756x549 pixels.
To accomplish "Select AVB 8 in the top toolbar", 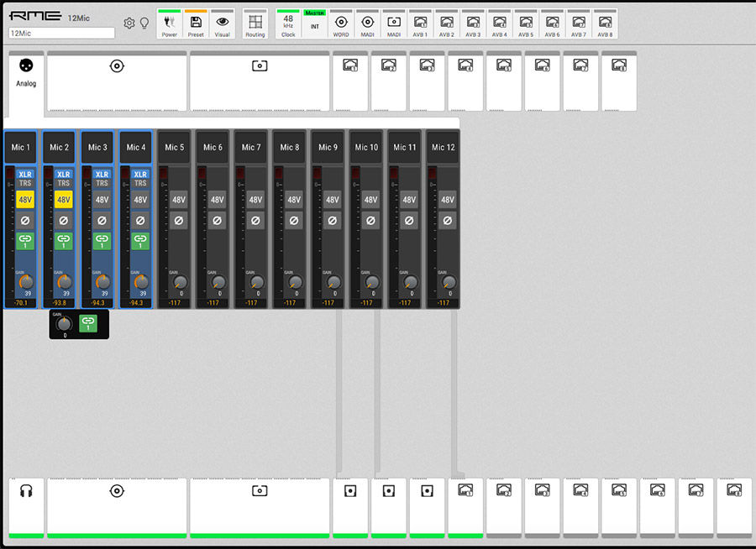I will tap(605, 24).
